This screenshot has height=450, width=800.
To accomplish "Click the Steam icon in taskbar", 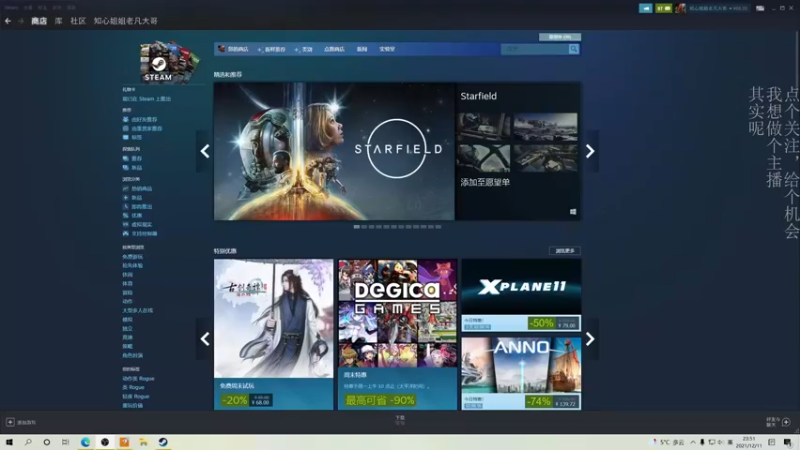I will (163, 442).
